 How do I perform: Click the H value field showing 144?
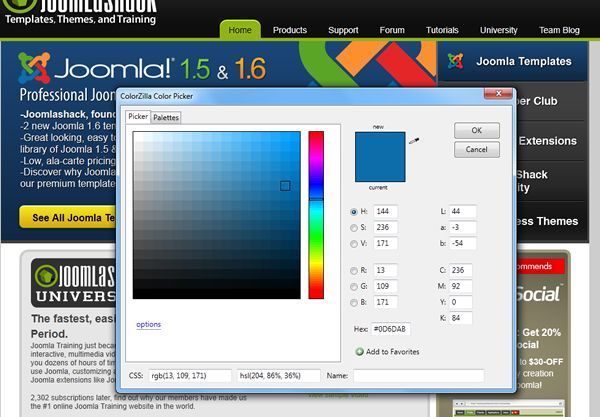coord(385,212)
